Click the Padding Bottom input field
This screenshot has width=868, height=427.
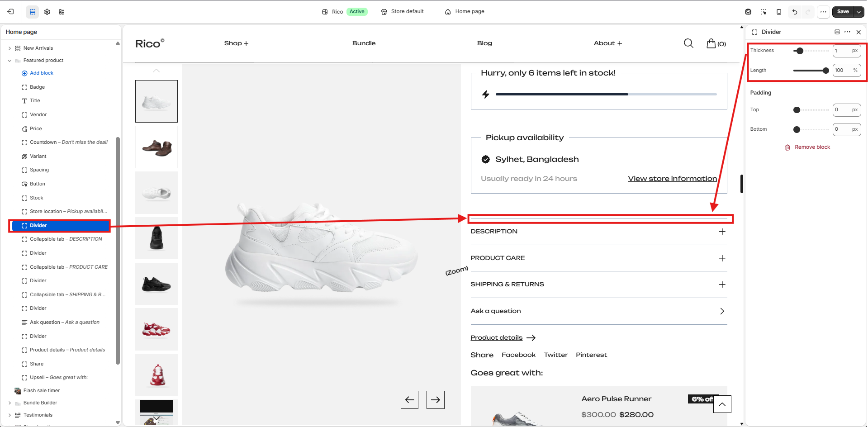(846, 129)
